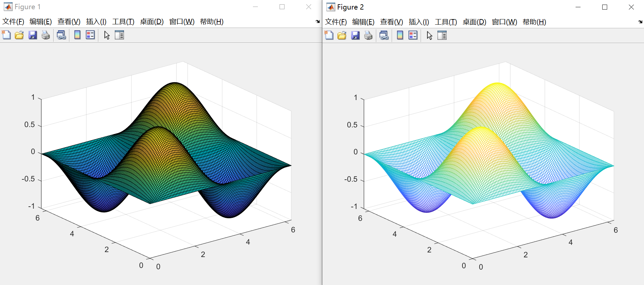Activate Edit Plot arrow tool in Figure 1
The height and width of the screenshot is (285, 644).
tap(107, 35)
